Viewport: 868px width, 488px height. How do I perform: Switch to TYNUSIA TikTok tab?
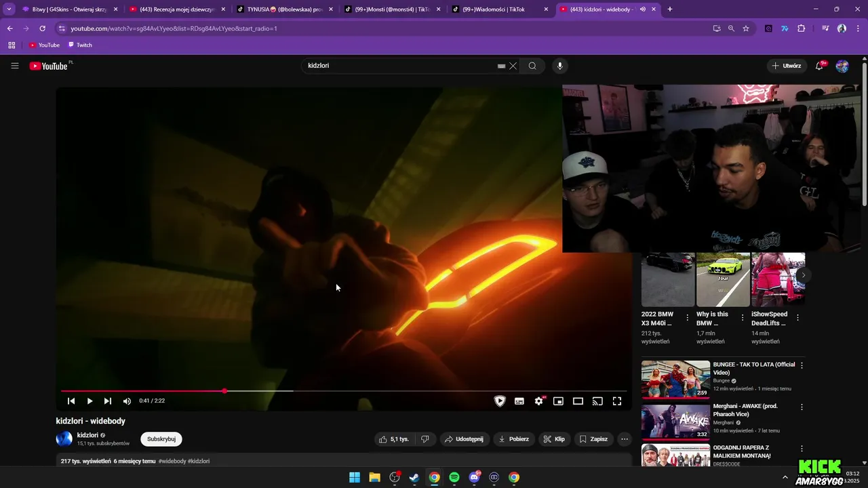[x=285, y=9]
